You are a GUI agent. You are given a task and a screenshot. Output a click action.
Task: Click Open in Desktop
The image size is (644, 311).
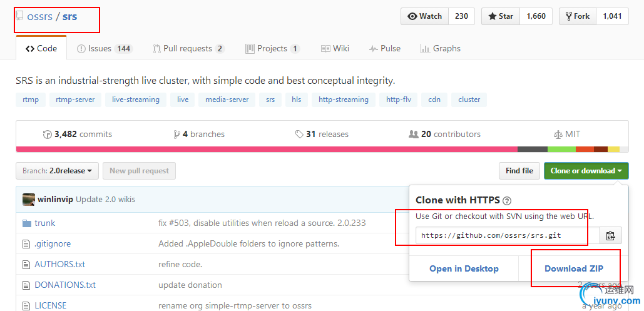[x=464, y=268]
